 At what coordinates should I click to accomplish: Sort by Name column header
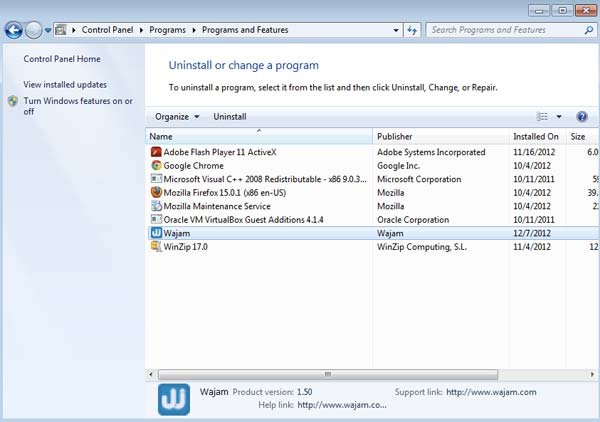259,136
